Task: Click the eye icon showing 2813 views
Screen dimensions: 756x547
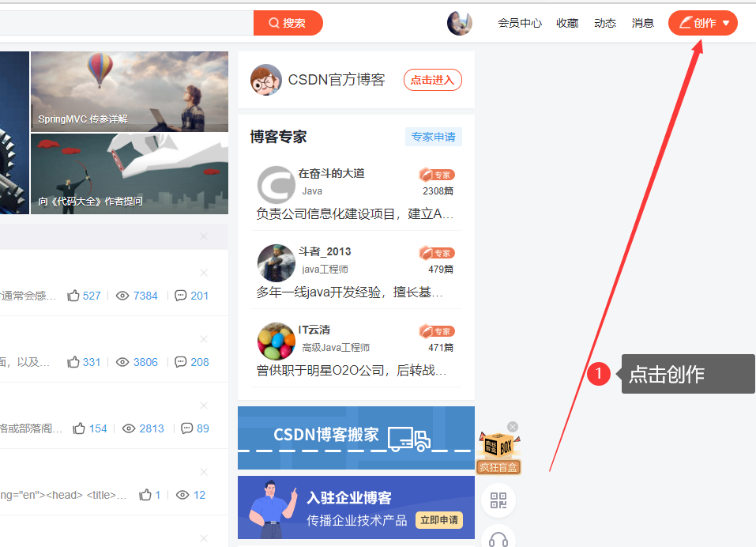Action: point(129,428)
